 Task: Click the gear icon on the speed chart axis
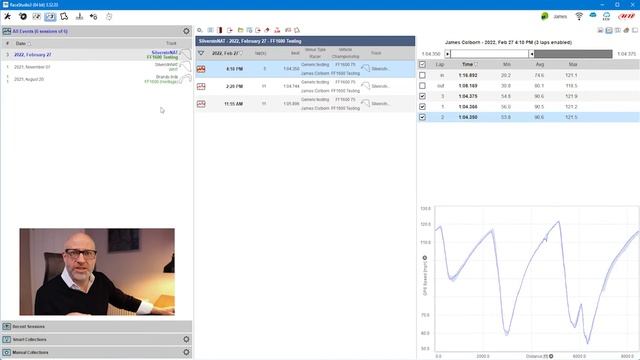pyautogui.click(x=424, y=258)
